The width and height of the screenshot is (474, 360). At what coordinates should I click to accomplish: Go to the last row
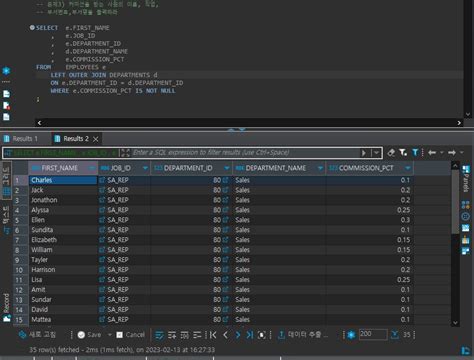250,335
